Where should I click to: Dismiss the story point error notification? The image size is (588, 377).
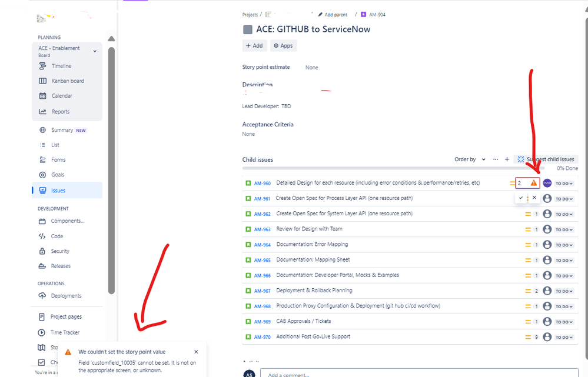point(196,352)
